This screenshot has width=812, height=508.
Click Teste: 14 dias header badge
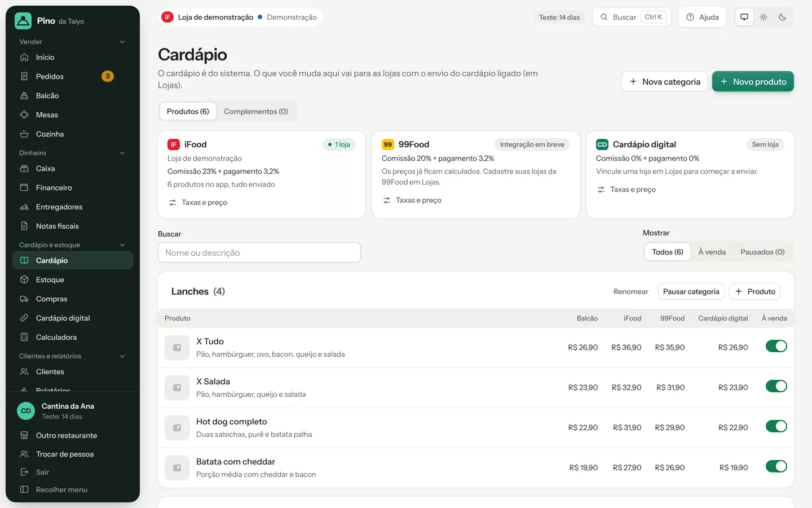[x=559, y=17]
